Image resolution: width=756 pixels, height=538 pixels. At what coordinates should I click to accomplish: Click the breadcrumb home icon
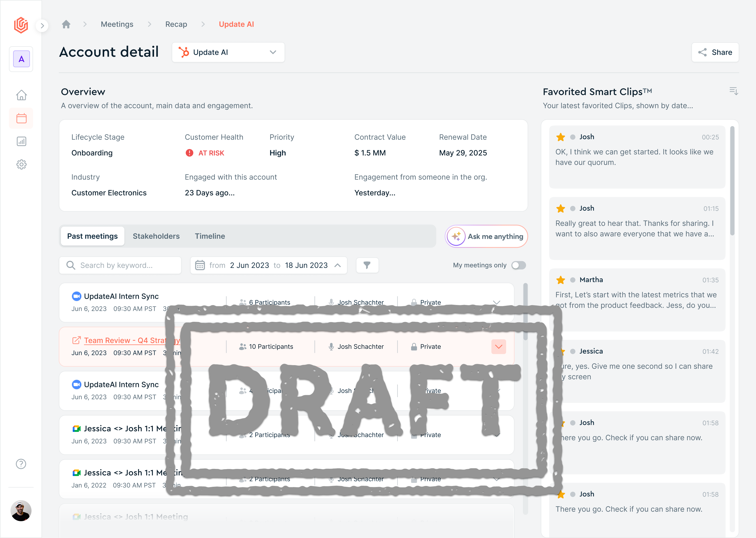point(66,24)
